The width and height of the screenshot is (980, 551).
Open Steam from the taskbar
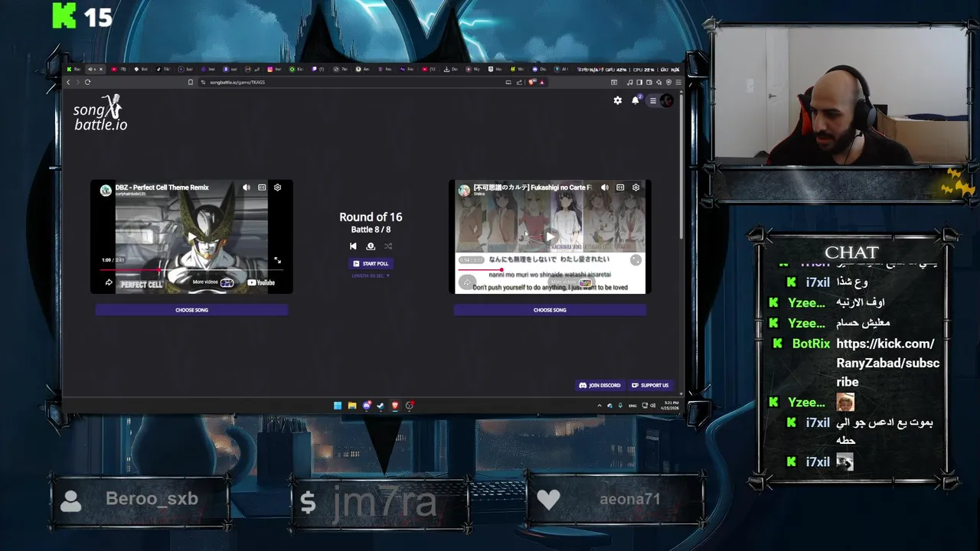point(381,406)
